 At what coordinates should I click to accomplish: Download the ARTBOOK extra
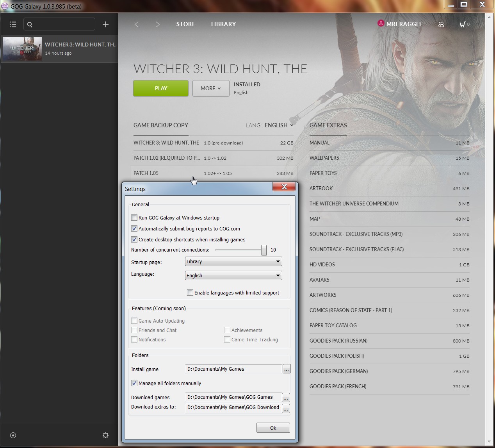390,189
